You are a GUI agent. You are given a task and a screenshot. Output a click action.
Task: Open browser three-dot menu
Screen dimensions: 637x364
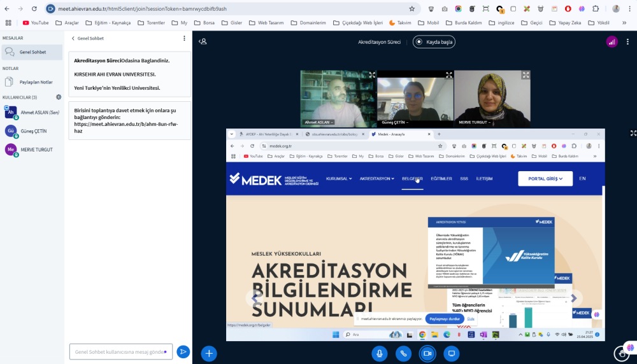(629, 8)
